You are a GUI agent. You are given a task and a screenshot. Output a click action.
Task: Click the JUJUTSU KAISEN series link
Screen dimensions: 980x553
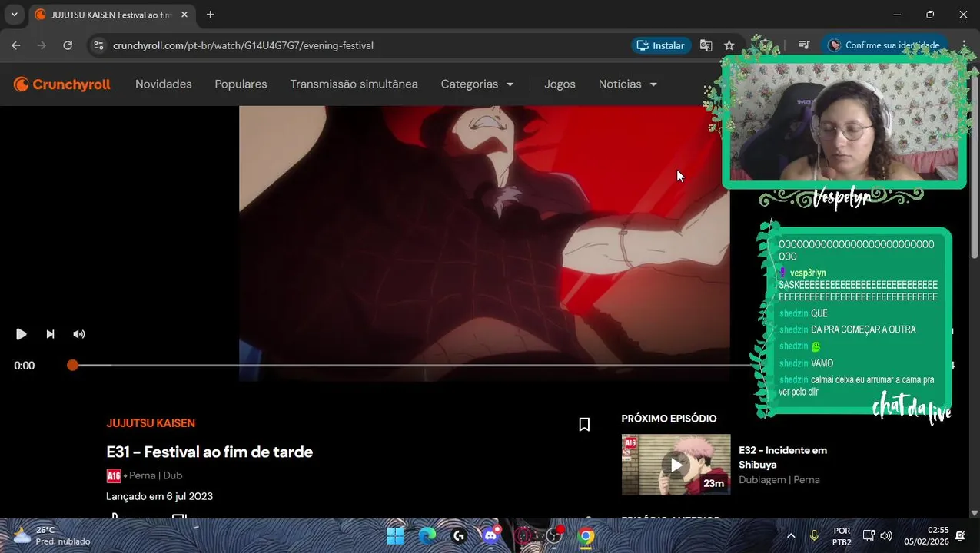151,423
